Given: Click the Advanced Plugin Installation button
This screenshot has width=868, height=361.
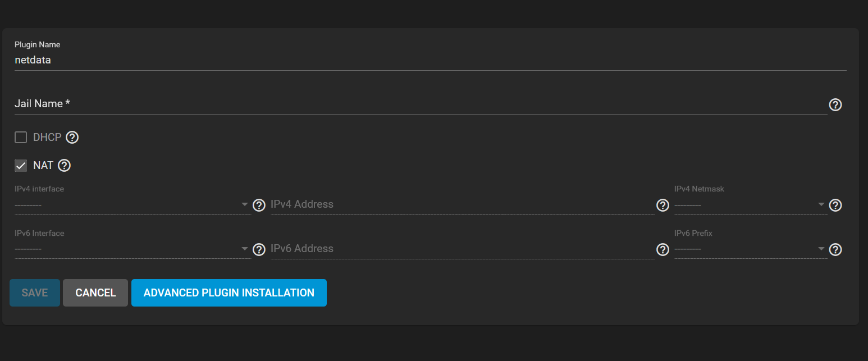Looking at the screenshot, I should (229, 293).
